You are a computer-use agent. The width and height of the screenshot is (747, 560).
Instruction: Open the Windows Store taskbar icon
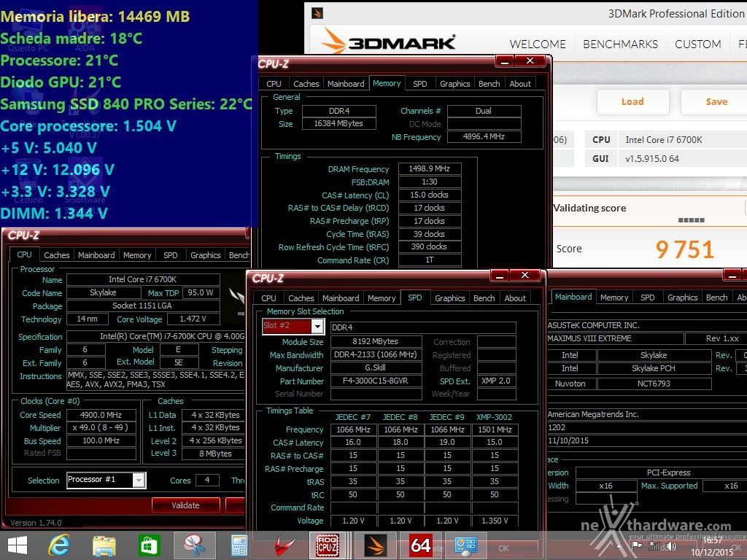pyautogui.click(x=149, y=545)
